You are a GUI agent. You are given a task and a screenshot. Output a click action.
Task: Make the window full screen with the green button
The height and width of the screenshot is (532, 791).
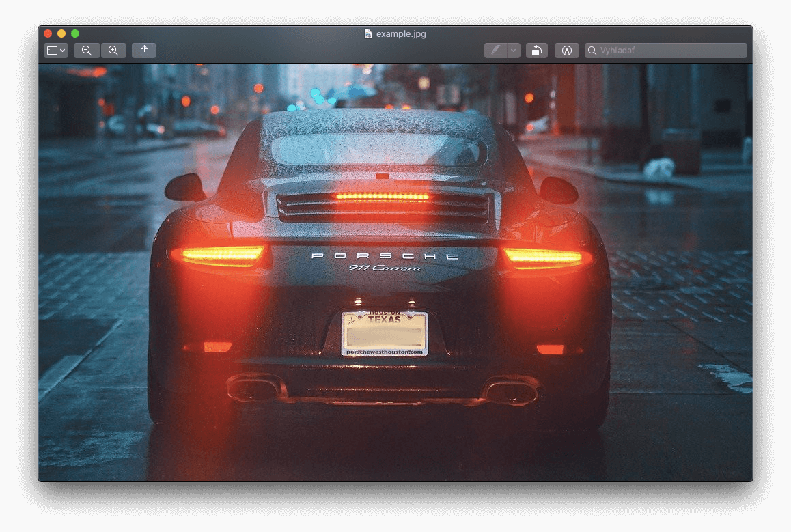coord(75,33)
